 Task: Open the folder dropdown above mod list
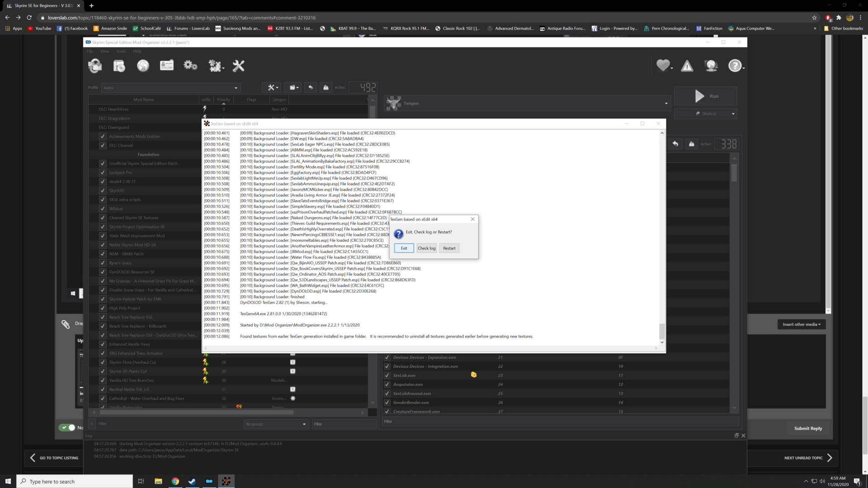294,88
